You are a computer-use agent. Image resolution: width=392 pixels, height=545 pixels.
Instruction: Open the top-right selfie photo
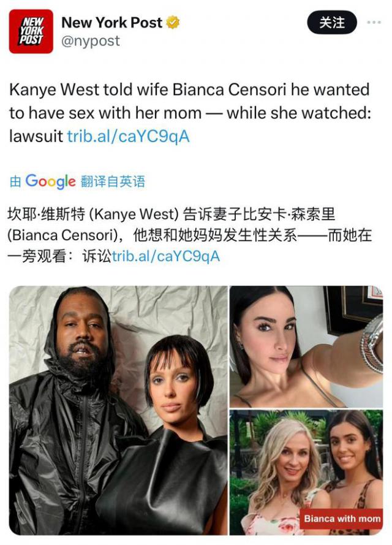coord(306,346)
